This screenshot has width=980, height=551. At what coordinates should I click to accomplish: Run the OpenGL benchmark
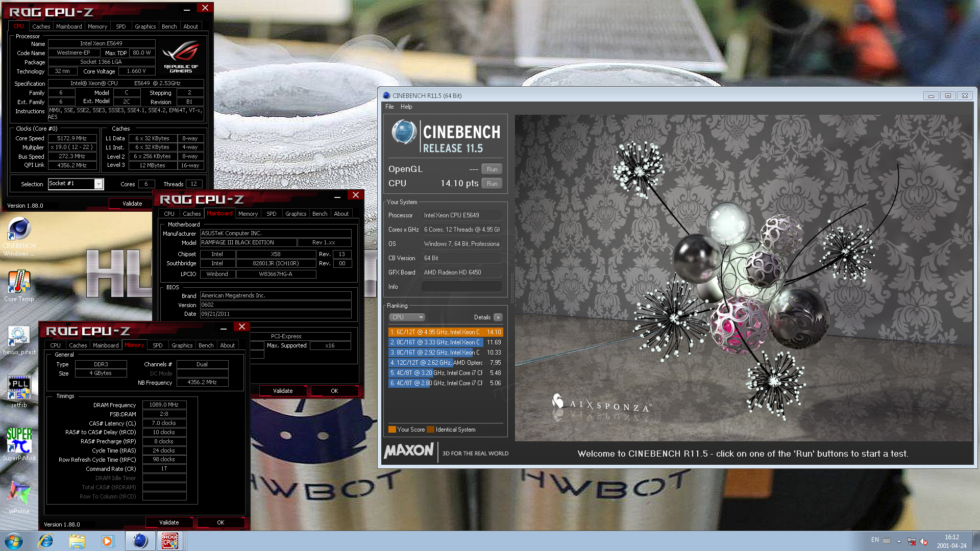pos(492,169)
